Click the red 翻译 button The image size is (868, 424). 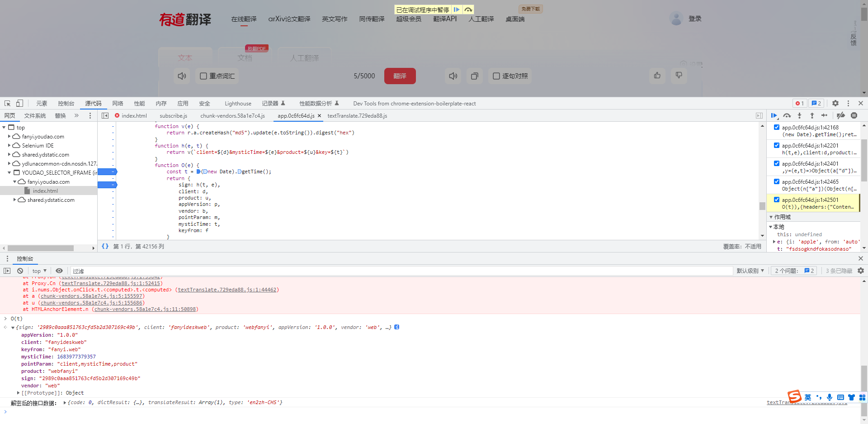tap(400, 76)
